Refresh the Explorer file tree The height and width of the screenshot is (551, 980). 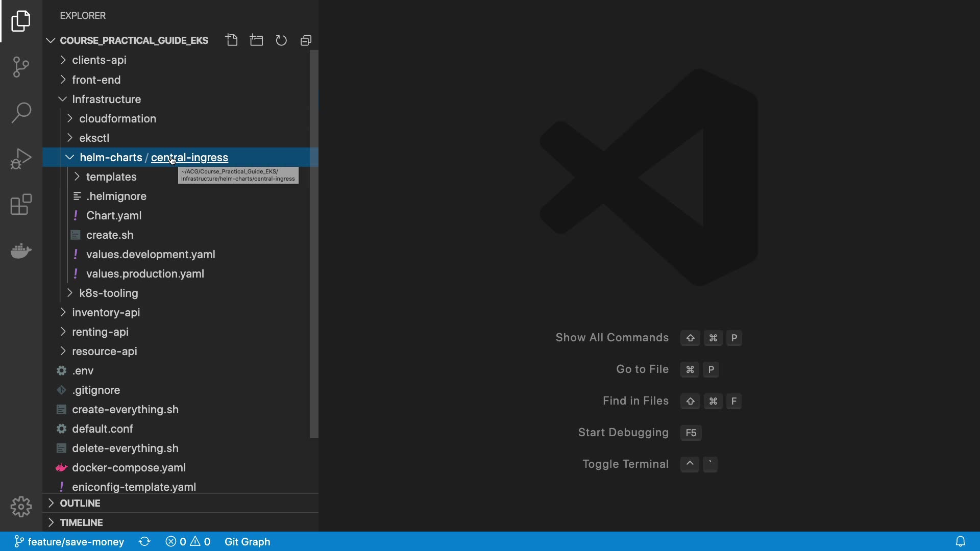pyautogui.click(x=281, y=40)
